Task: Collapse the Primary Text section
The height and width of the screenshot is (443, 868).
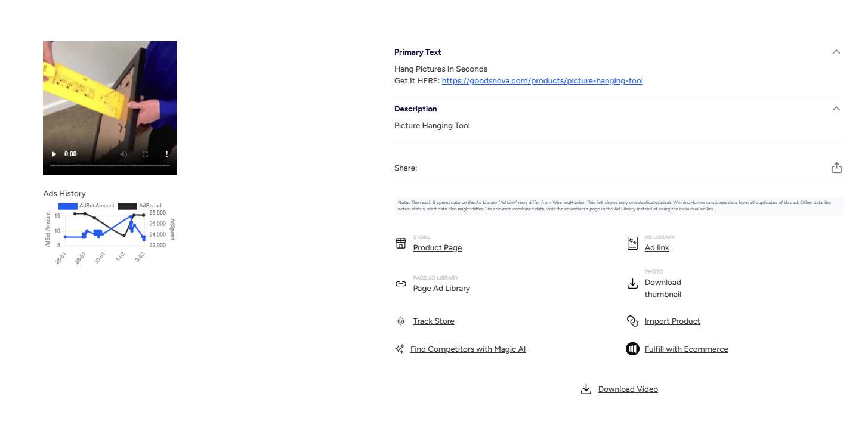Action: click(x=836, y=52)
